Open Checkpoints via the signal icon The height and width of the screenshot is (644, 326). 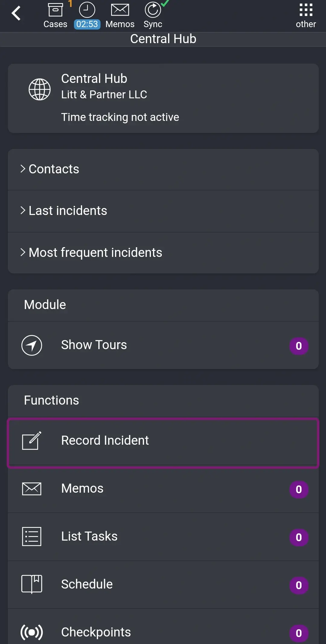pyautogui.click(x=31, y=632)
